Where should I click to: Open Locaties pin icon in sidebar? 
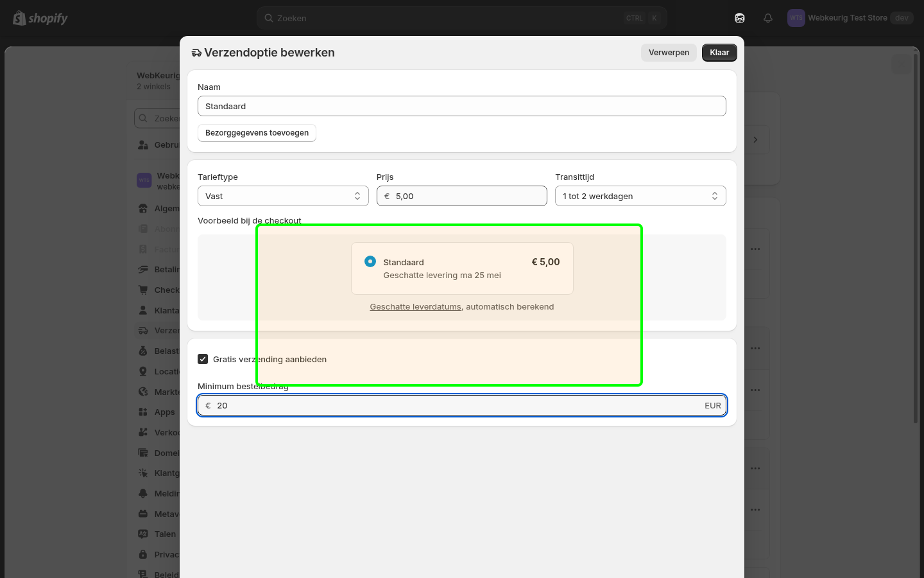[x=143, y=372]
